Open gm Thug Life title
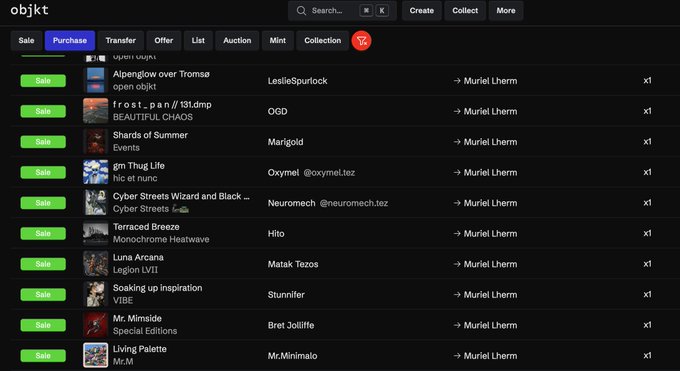Screen dimensions: 680x371 tap(139, 166)
